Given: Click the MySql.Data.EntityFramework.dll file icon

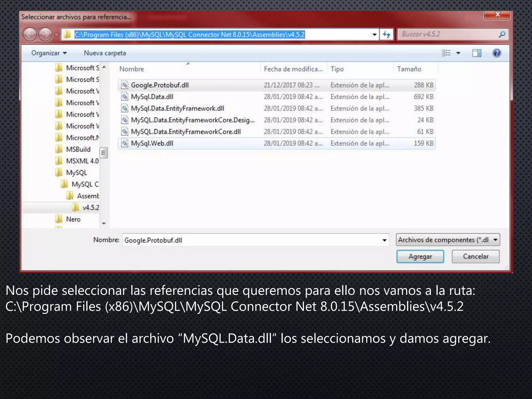Looking at the screenshot, I should [125, 108].
